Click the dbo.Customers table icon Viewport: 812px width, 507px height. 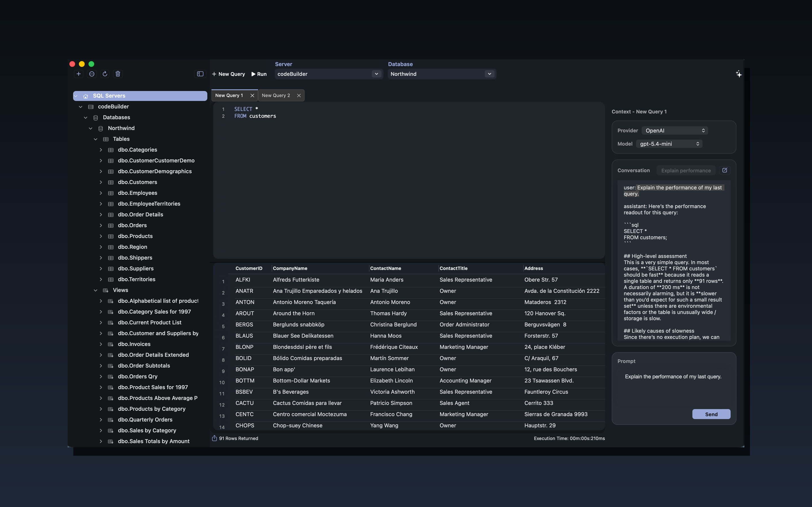[111, 182]
